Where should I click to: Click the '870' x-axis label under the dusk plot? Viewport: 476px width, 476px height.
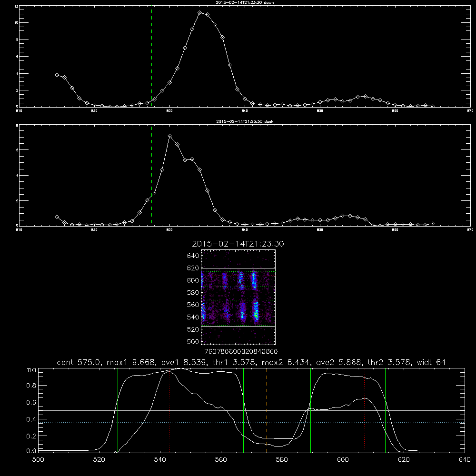coord(470,230)
